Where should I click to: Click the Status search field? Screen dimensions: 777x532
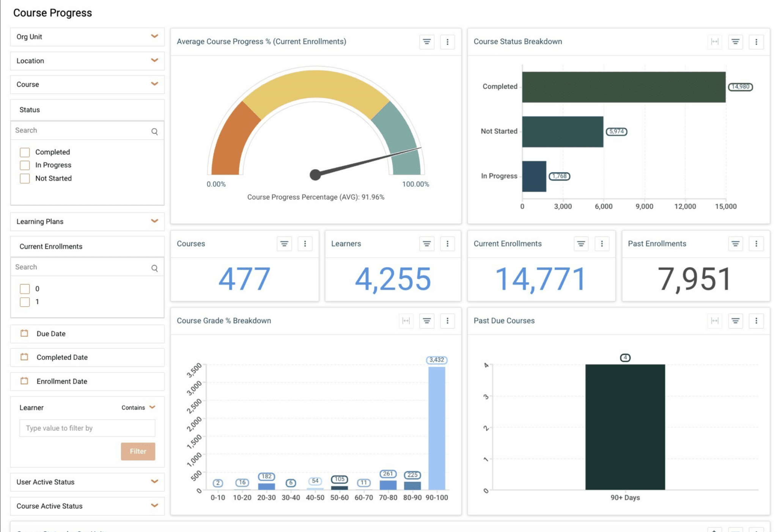point(87,130)
